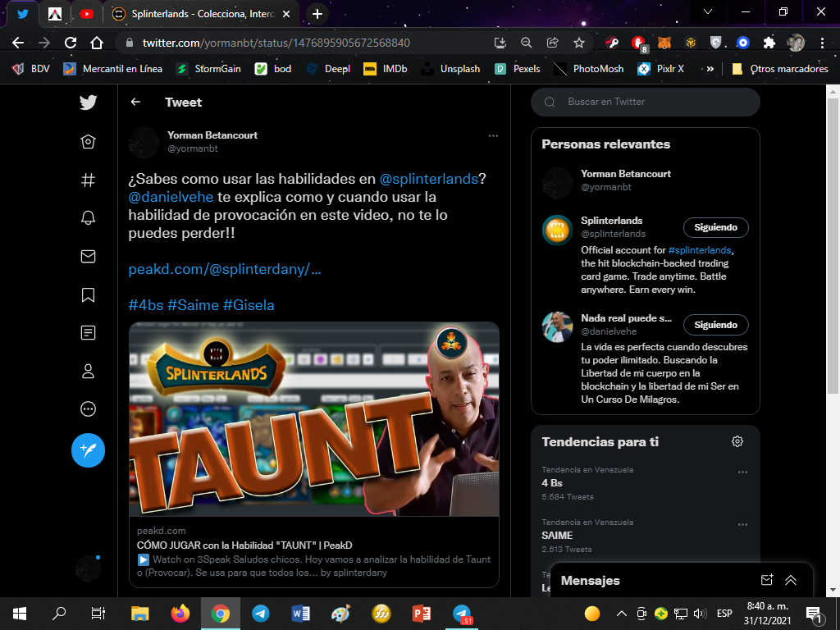Click the address bar URL
The height and width of the screenshot is (630, 840).
click(276, 43)
